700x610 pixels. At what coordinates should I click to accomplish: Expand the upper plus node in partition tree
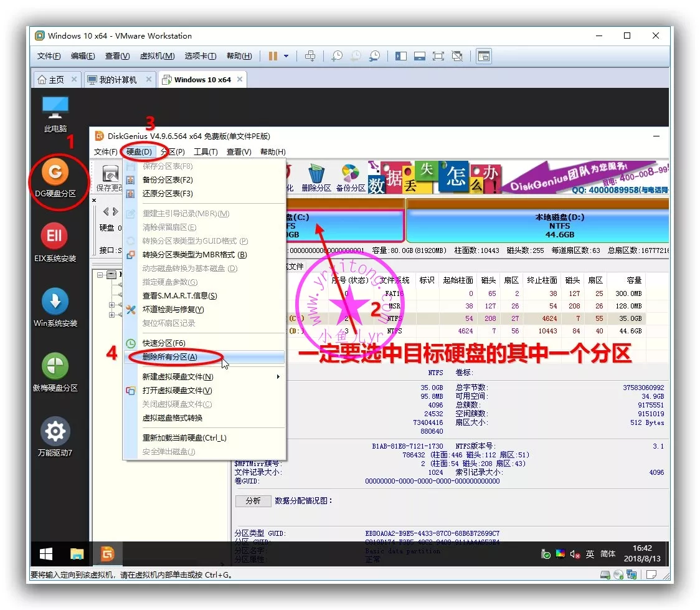[x=111, y=305]
